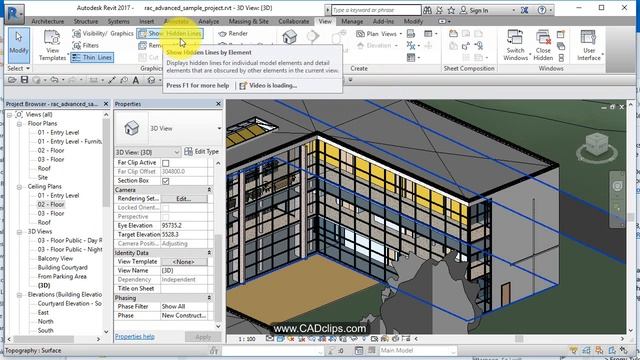Click the measure tool in quick access toolbar

112,80
